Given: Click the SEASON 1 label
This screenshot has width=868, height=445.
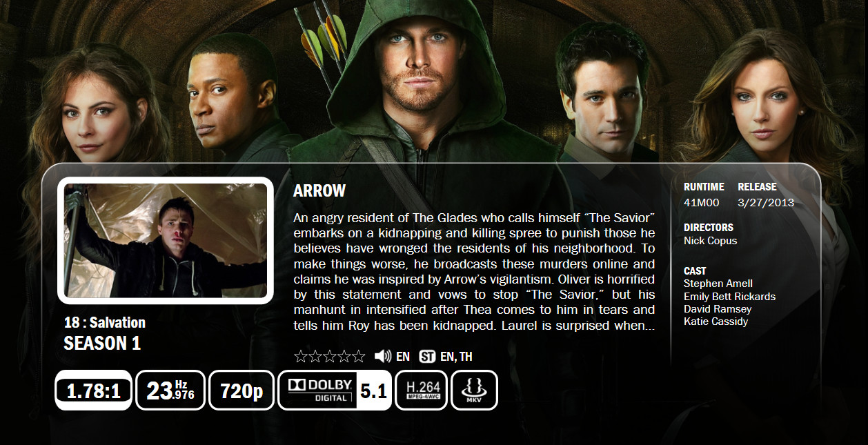Looking at the screenshot, I should tap(102, 344).
